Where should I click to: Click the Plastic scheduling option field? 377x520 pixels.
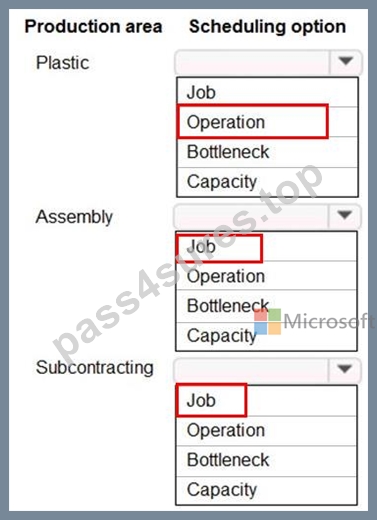pos(268,62)
